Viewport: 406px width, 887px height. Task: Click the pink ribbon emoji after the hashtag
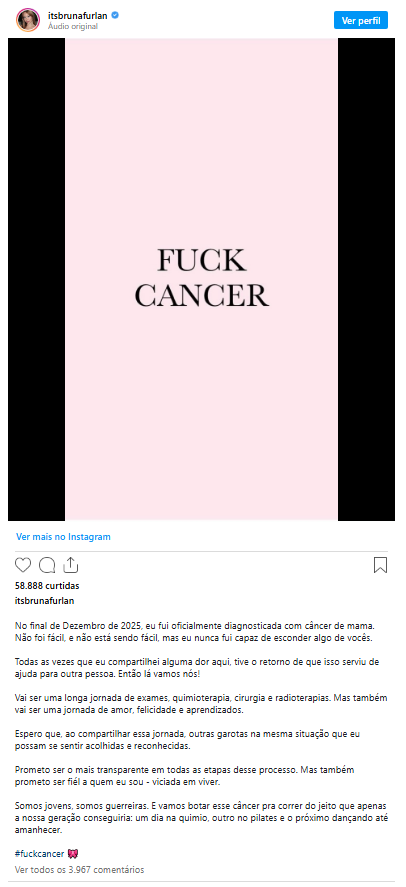(x=72, y=854)
